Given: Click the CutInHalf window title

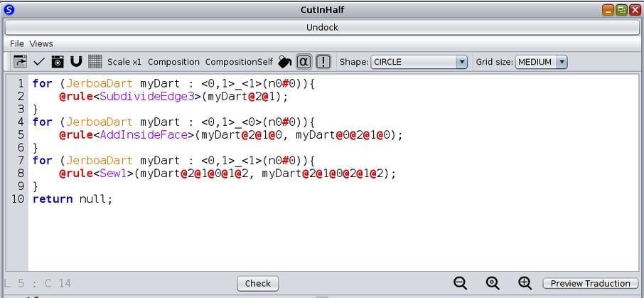Looking at the screenshot, I should pyautogui.click(x=322, y=9).
